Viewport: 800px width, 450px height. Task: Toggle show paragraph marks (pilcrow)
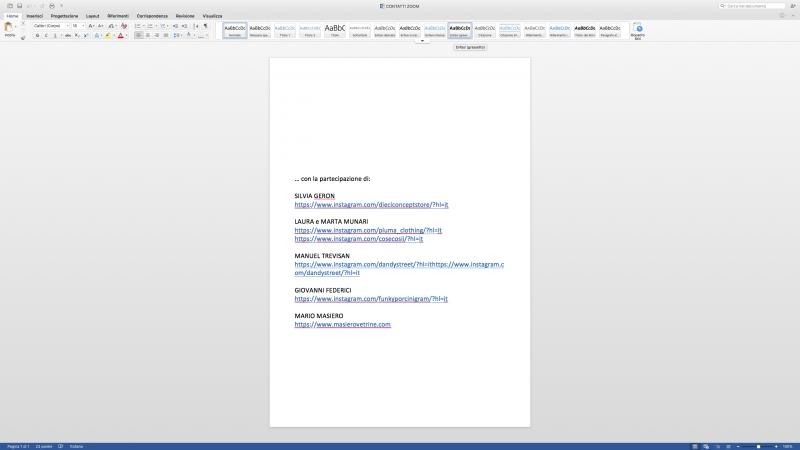205,26
